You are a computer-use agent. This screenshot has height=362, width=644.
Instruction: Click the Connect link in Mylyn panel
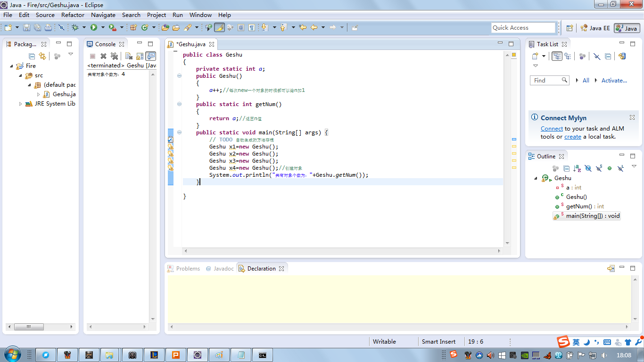[x=552, y=129]
